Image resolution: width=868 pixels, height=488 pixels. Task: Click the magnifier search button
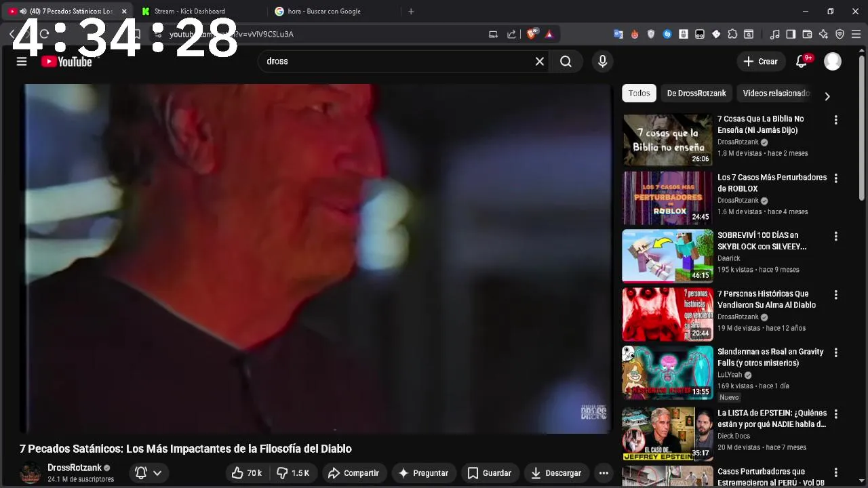pyautogui.click(x=566, y=62)
